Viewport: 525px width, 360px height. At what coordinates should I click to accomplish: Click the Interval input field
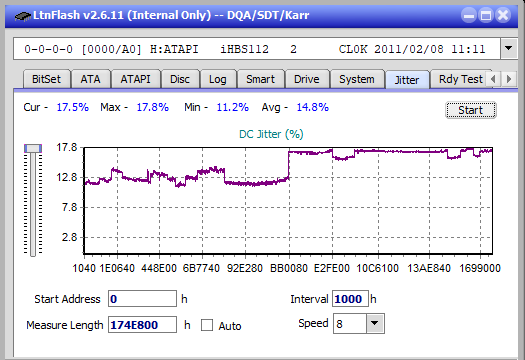pyautogui.click(x=350, y=299)
